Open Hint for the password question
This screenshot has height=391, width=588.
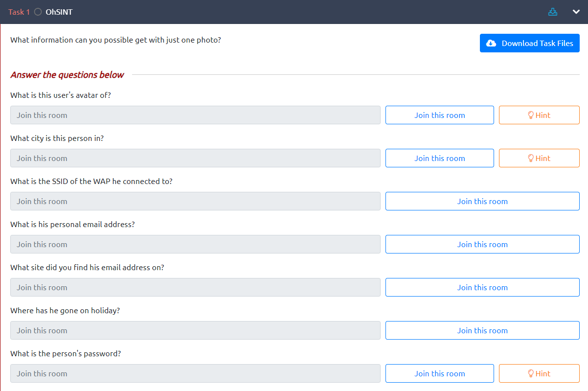tap(539, 373)
